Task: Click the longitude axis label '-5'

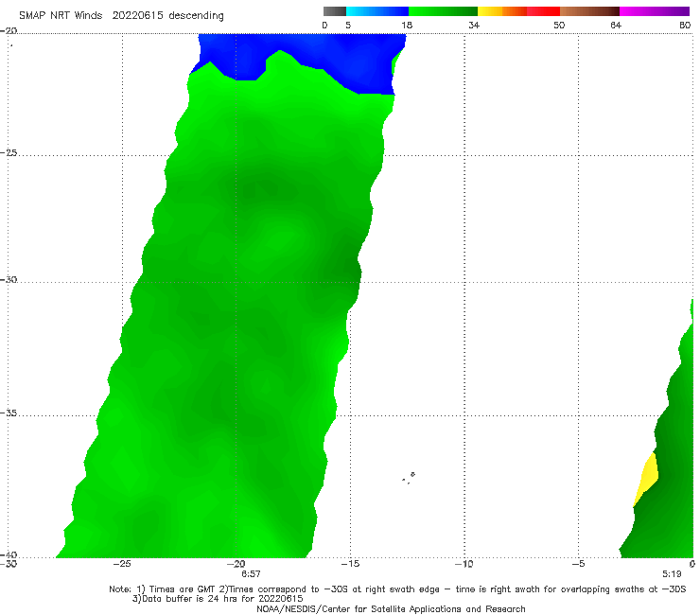Action: point(578,564)
